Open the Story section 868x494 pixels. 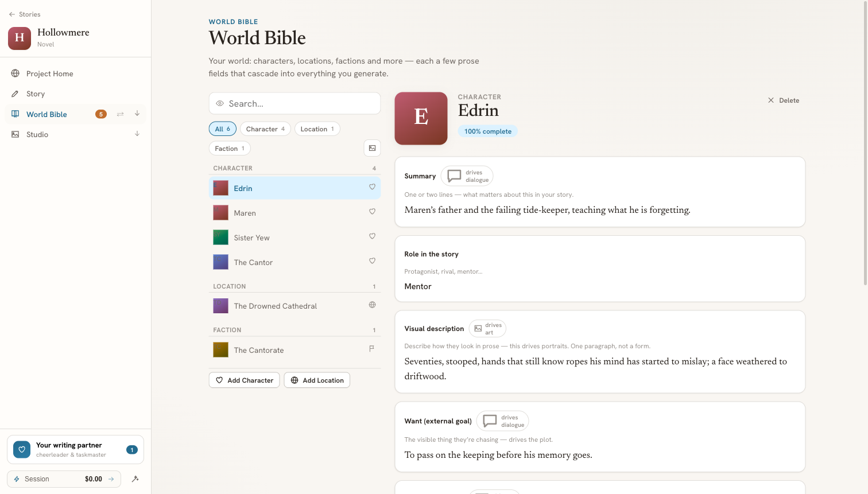tap(75, 94)
